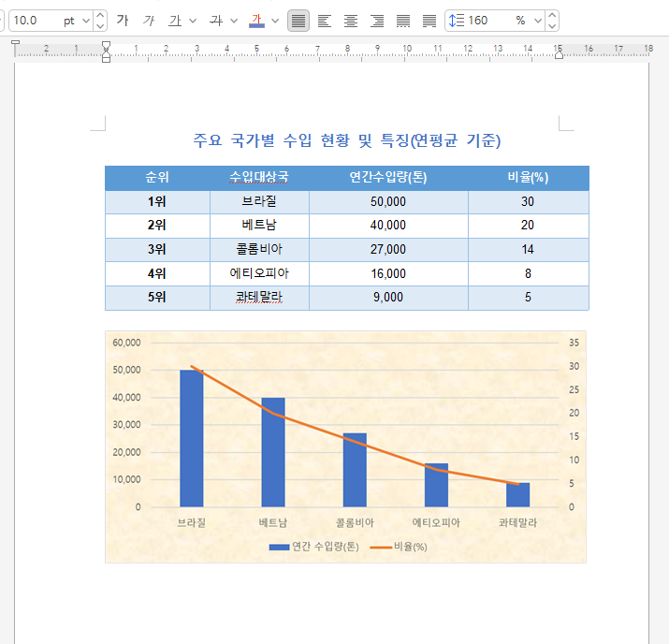This screenshot has height=644, width=669.
Task: Click the first-line indent marker on ruler
Action: pyautogui.click(x=107, y=45)
